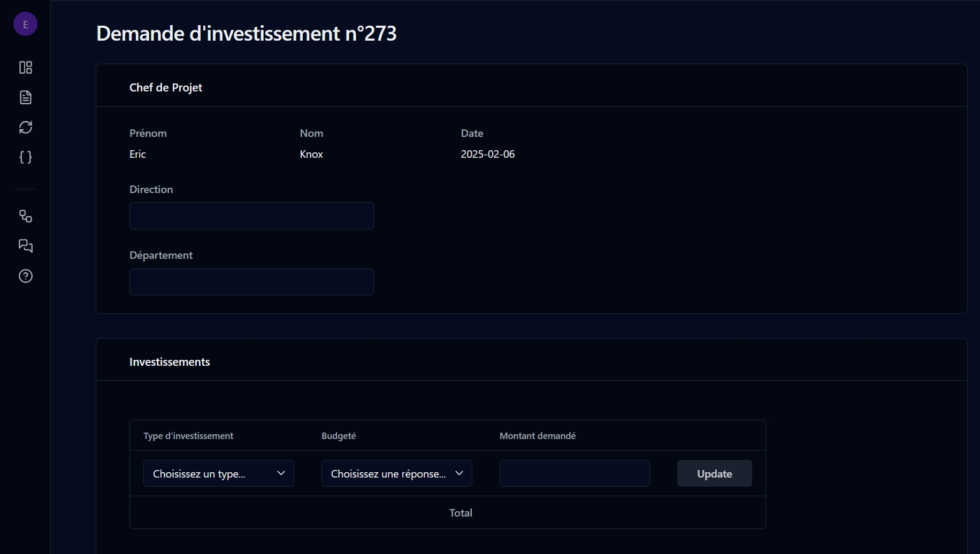Image resolution: width=980 pixels, height=554 pixels.
Task: Click the Investissements section header
Action: coord(170,362)
